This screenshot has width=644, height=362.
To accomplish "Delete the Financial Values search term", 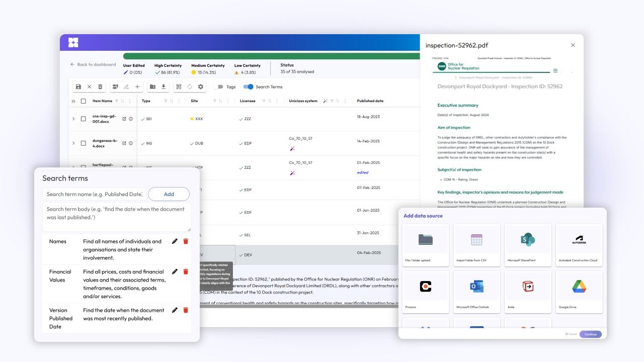I will tap(186, 271).
